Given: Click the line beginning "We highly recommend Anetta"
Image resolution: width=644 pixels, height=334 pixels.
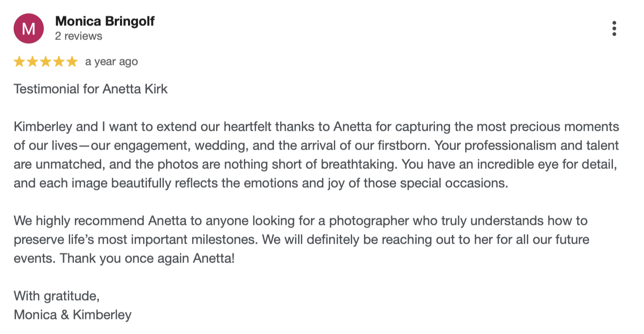Looking at the screenshot, I should click(300, 221).
